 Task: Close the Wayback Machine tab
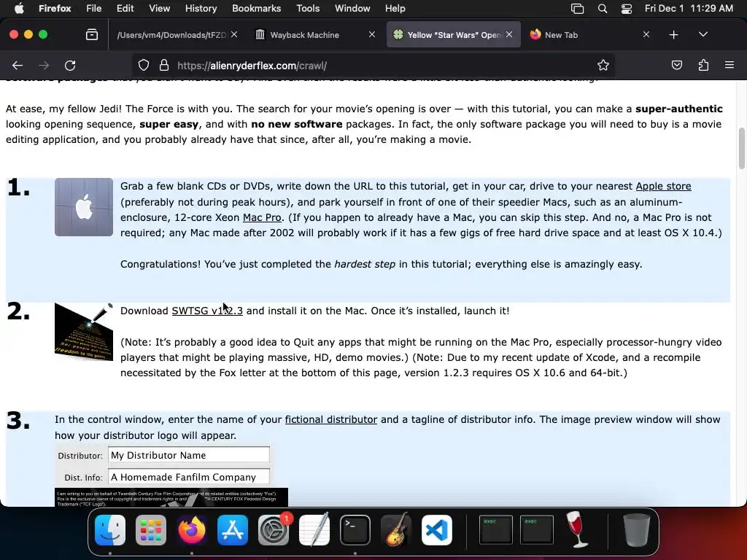pyautogui.click(x=372, y=34)
